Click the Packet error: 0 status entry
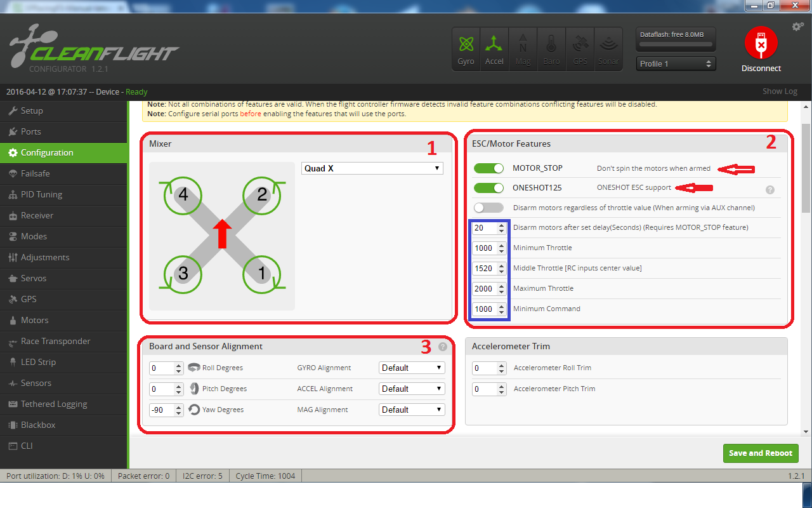This screenshot has width=812, height=508. [143, 476]
